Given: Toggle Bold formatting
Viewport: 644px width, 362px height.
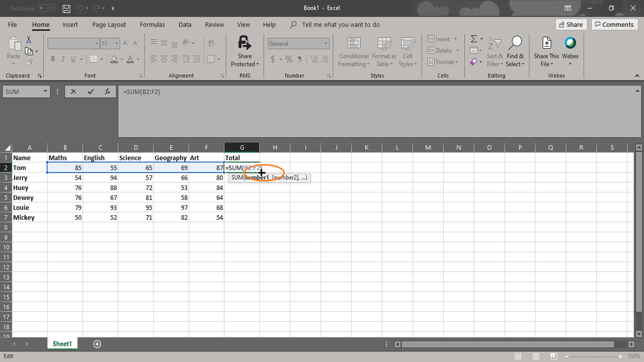Looking at the screenshot, I should (x=53, y=59).
